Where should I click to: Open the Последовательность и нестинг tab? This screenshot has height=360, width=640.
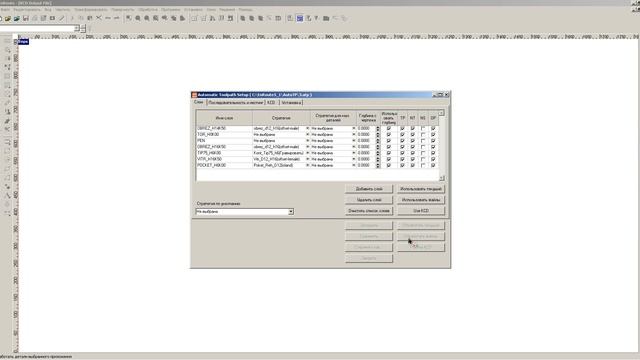(x=236, y=102)
